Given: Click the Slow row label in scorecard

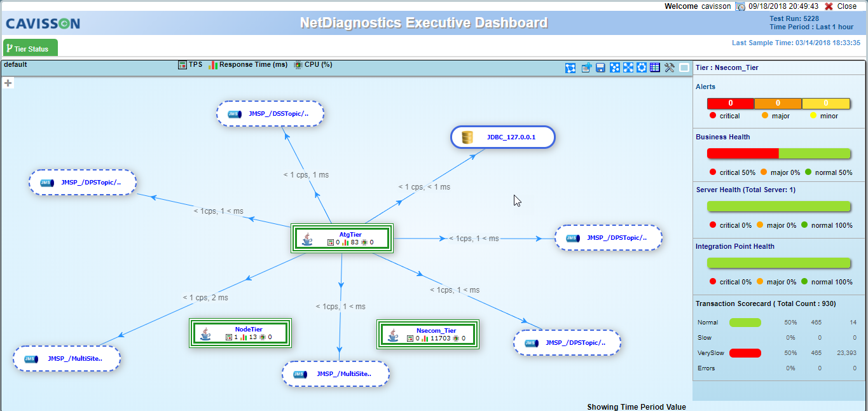Looking at the screenshot, I should (705, 338).
